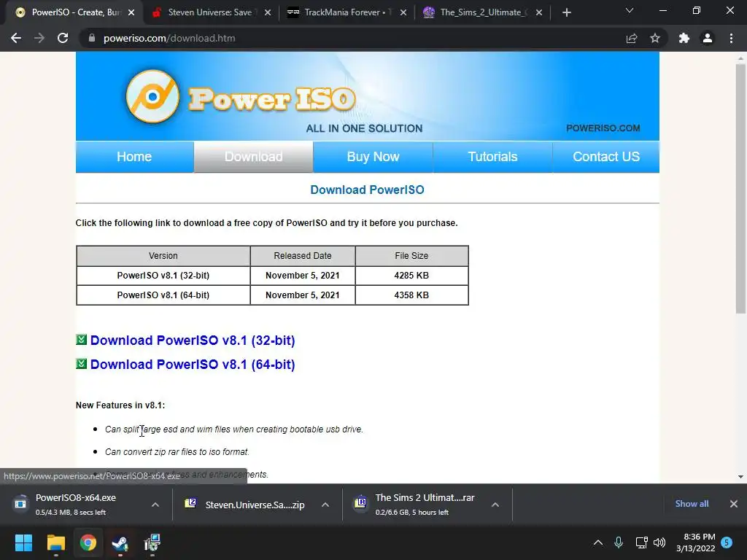This screenshot has height=560, width=747.
Task: Open the clock showing 8:36 PM
Action: click(695, 542)
